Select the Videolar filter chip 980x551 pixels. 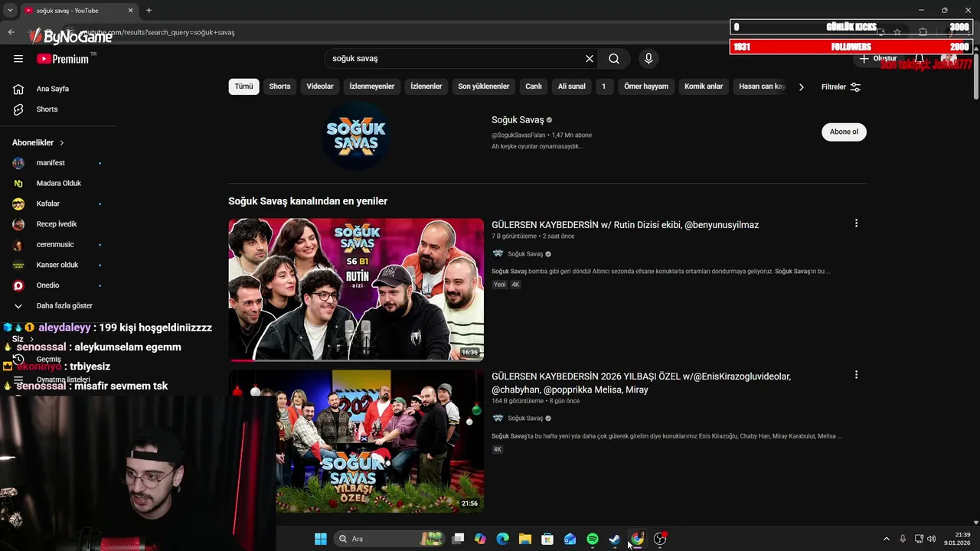(x=320, y=86)
